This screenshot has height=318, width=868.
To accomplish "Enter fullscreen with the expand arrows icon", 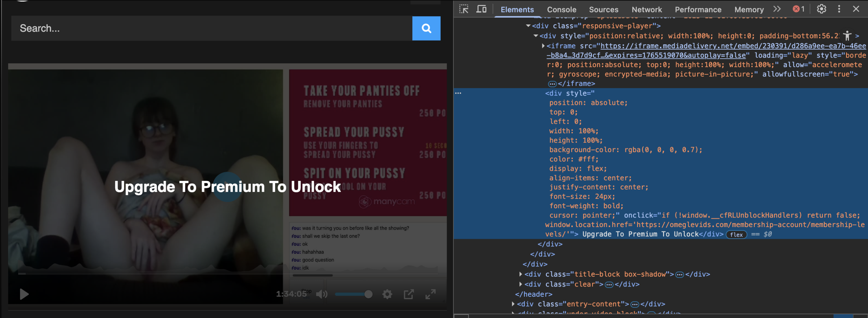I will pos(430,294).
